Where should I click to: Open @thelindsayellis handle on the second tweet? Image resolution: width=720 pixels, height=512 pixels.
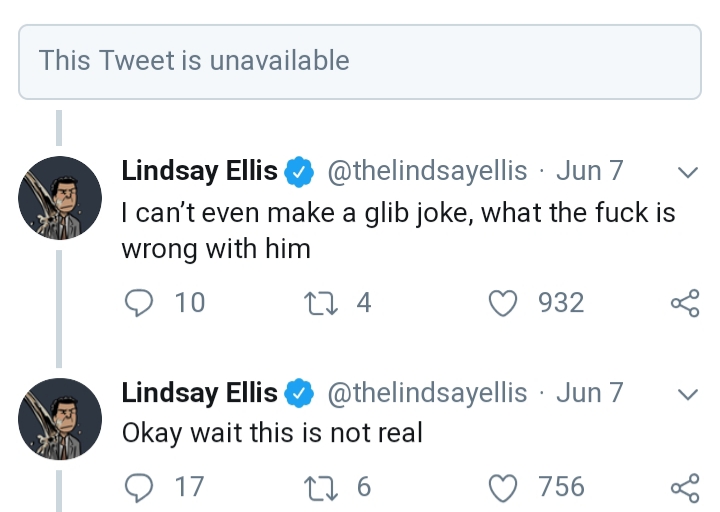coord(427,393)
